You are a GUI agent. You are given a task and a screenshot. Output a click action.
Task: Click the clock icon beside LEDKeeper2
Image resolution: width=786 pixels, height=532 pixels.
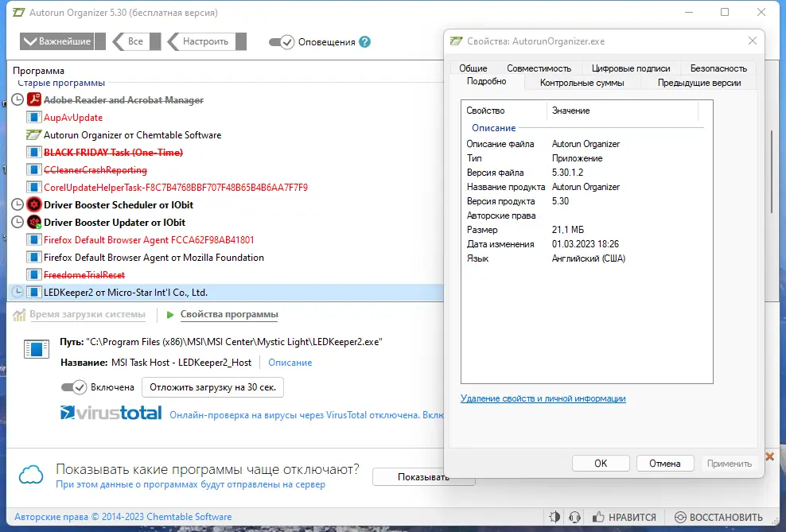[x=18, y=292]
